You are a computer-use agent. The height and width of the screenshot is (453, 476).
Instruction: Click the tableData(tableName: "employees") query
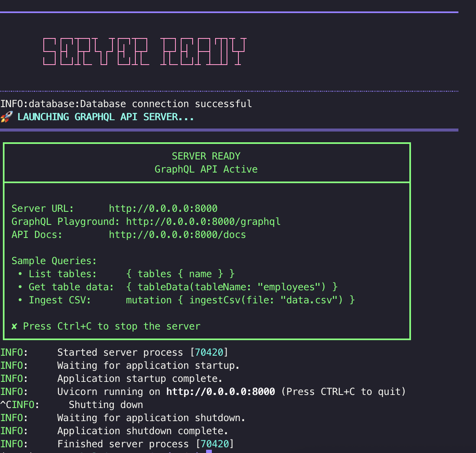click(232, 287)
